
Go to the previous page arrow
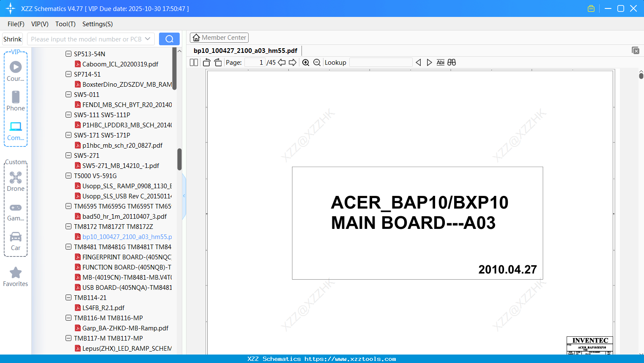[282, 62]
